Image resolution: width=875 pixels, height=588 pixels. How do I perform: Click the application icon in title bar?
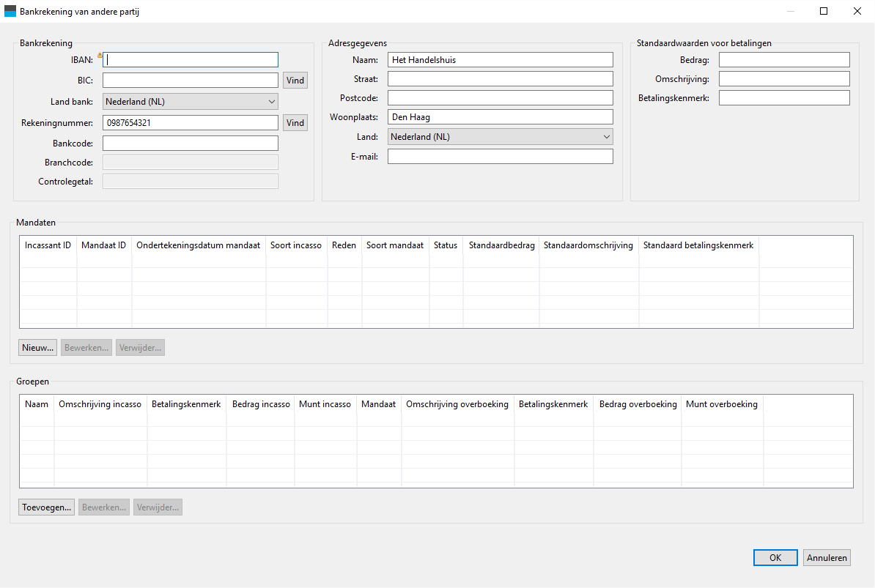(10, 11)
